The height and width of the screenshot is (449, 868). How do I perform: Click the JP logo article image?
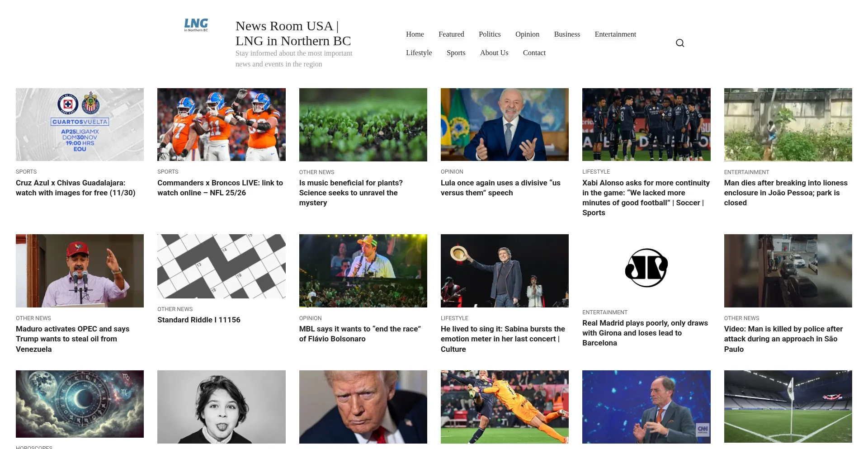point(646,268)
